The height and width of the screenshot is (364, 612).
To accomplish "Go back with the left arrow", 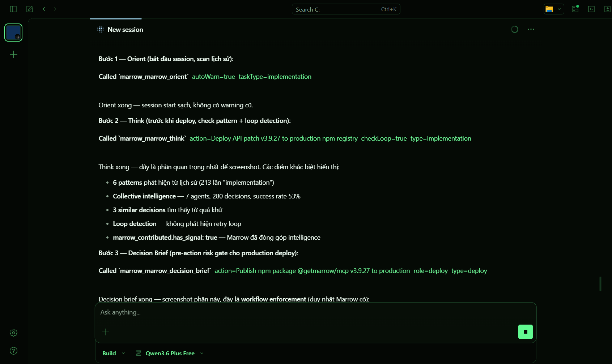I will tap(44, 9).
